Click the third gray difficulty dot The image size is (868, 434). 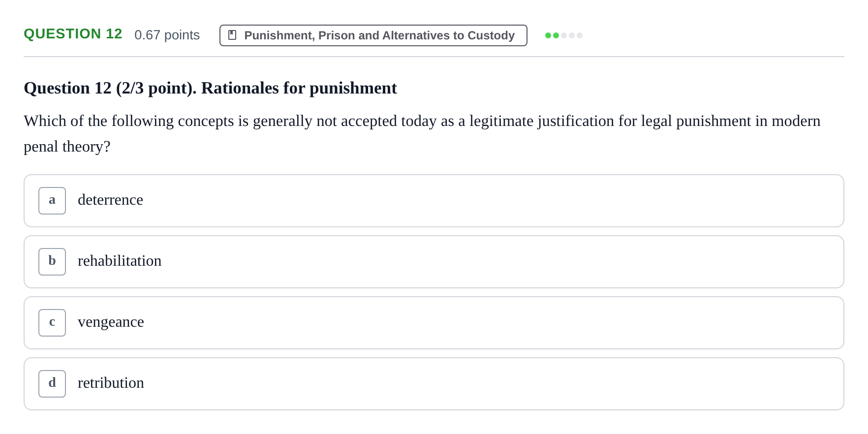coord(564,35)
